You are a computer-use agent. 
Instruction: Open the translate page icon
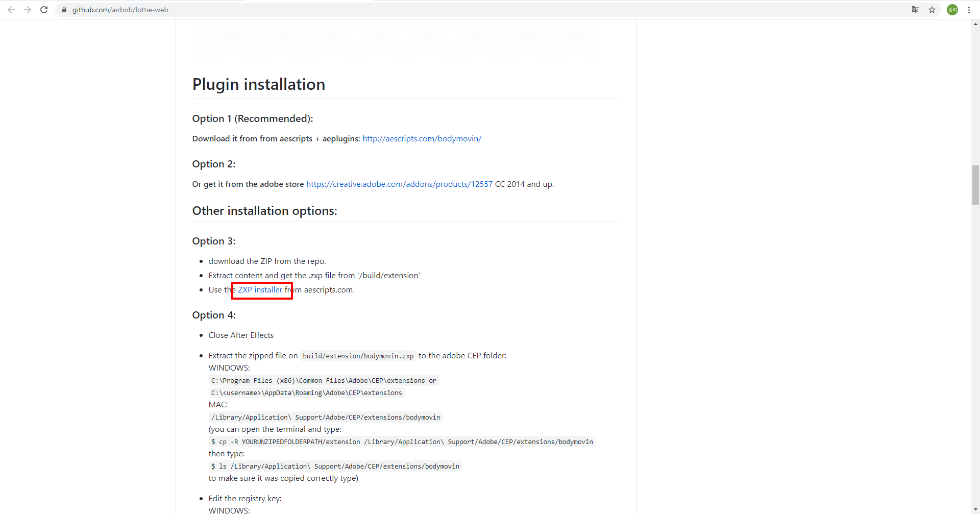click(x=916, y=10)
